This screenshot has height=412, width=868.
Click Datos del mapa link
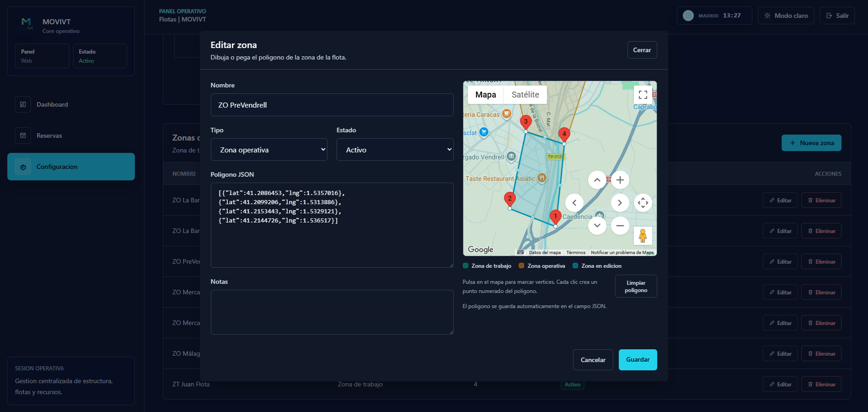coord(545,253)
